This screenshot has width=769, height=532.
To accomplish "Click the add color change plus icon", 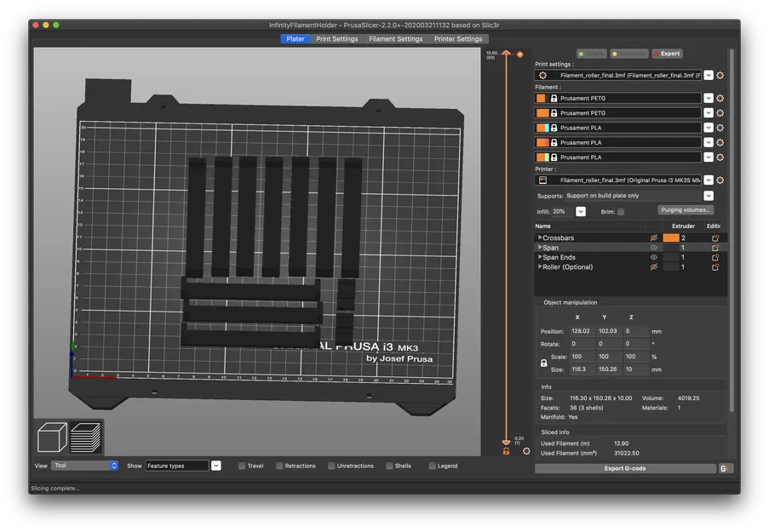I will [x=519, y=54].
